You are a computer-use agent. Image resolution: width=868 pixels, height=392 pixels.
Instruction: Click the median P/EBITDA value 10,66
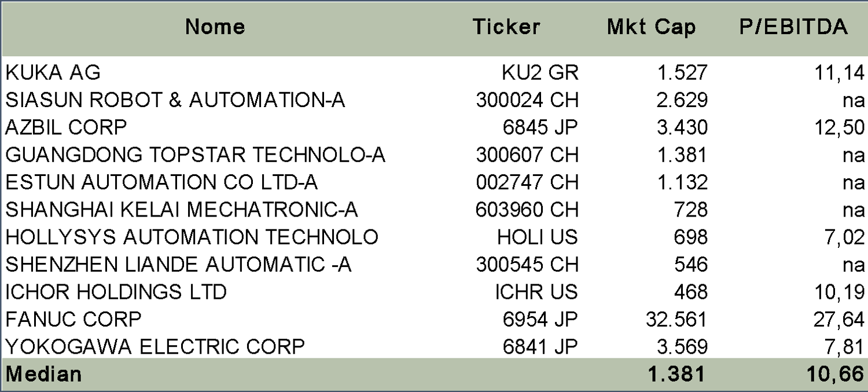pos(836,374)
